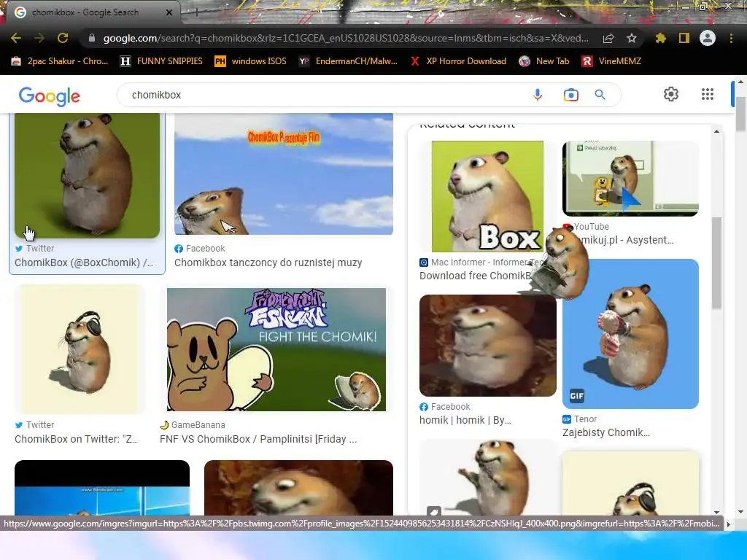Open ChomikBox (@BoxChomik) Twitter result link
Image resolution: width=747 pixels, height=560 pixels.
click(x=84, y=262)
